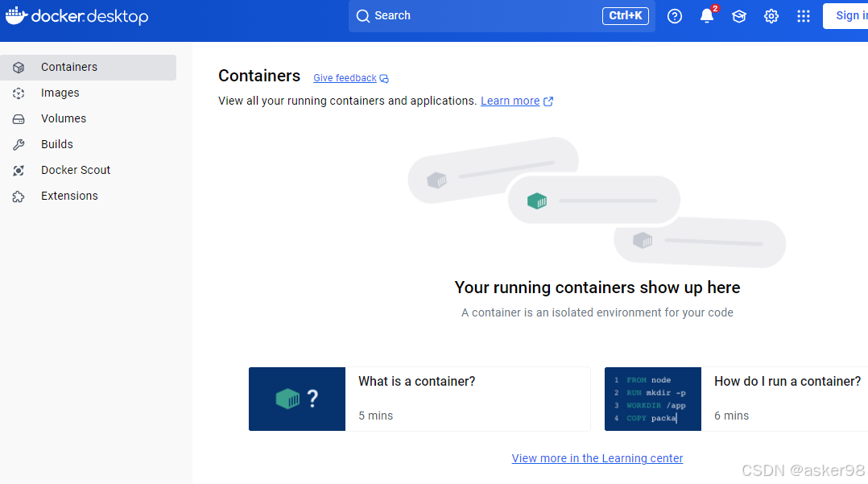Click the Images icon in sidebar
Screen dimensions: 868x484
[x=19, y=93]
